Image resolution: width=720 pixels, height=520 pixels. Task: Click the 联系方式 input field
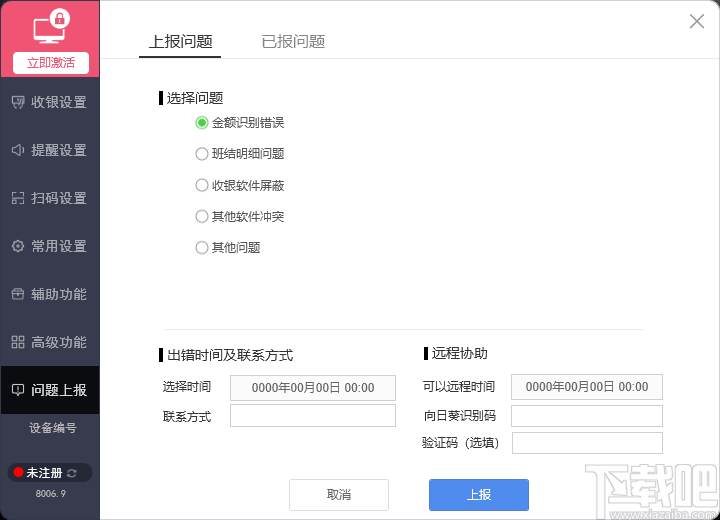click(x=313, y=416)
